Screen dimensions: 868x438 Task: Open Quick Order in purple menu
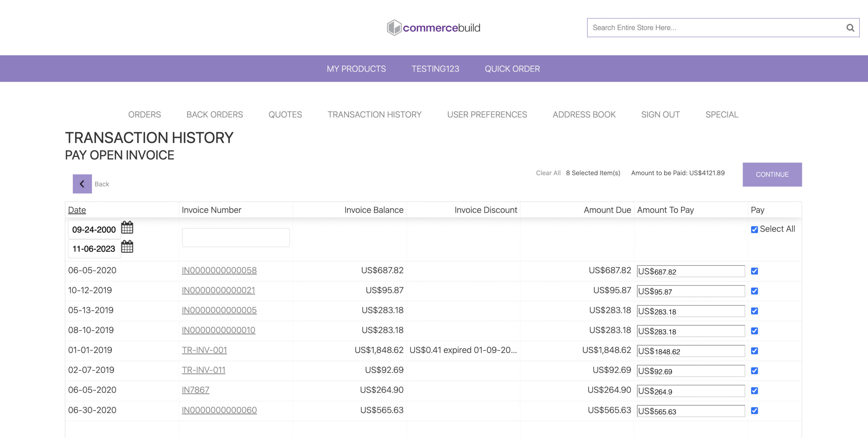pos(512,69)
